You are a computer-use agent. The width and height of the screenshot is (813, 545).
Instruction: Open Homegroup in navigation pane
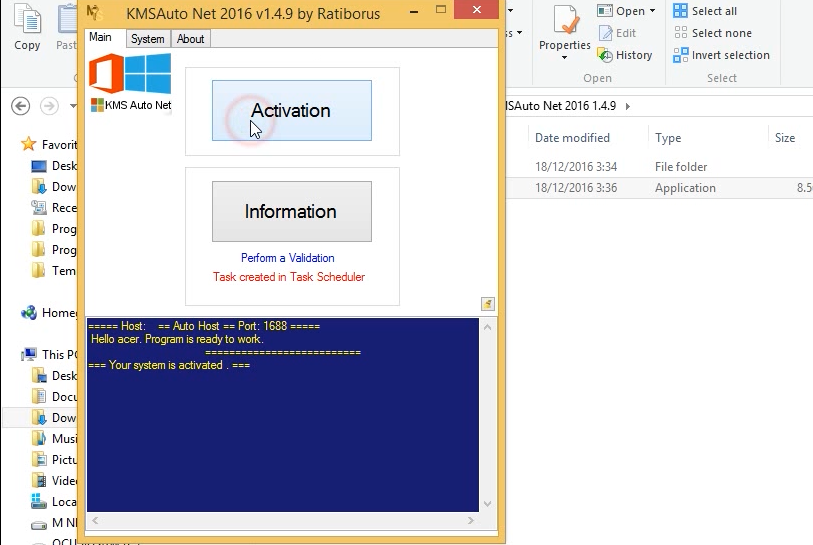click(49, 313)
